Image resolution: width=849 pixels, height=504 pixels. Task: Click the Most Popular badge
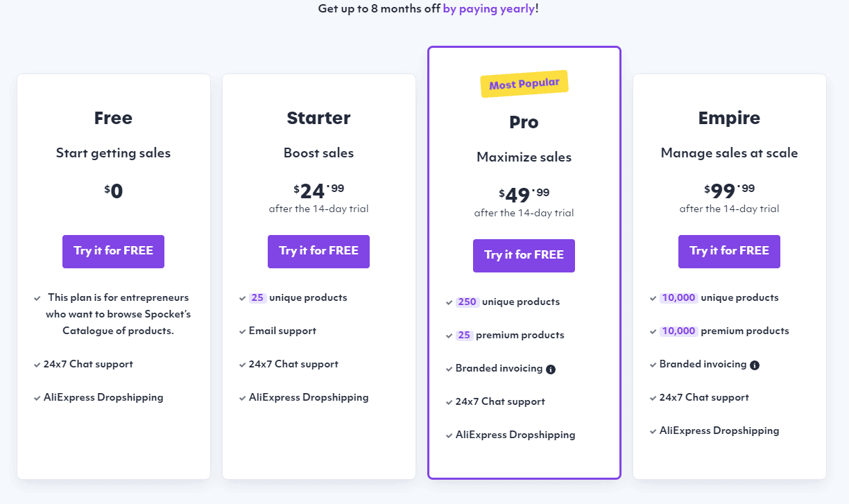click(x=524, y=82)
